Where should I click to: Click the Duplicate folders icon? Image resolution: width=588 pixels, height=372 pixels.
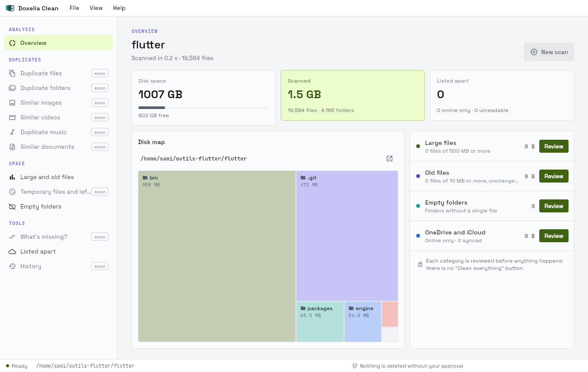[x=12, y=88]
